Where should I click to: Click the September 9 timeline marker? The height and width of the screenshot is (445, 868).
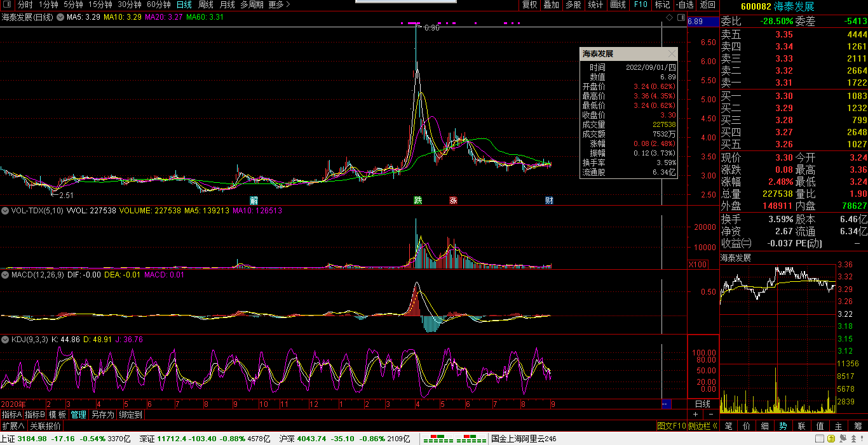tap(553, 404)
